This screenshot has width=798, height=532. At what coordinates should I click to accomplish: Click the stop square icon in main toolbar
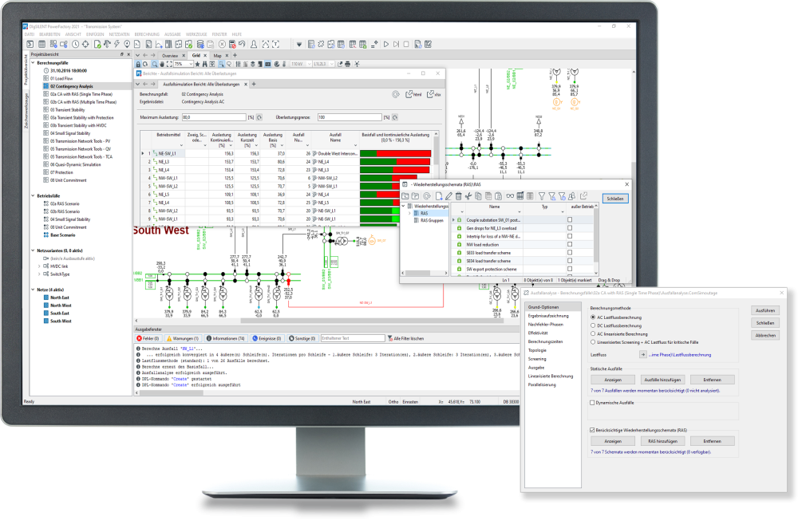click(406, 44)
